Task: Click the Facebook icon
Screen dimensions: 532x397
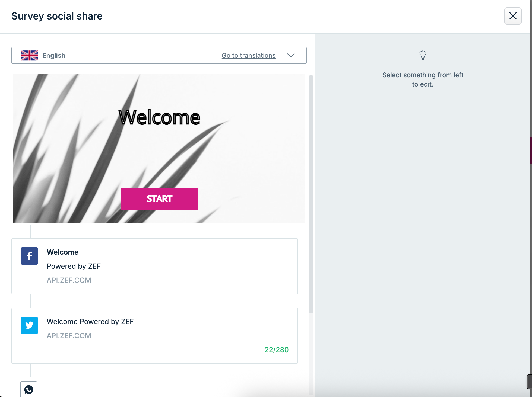Action: [x=29, y=256]
